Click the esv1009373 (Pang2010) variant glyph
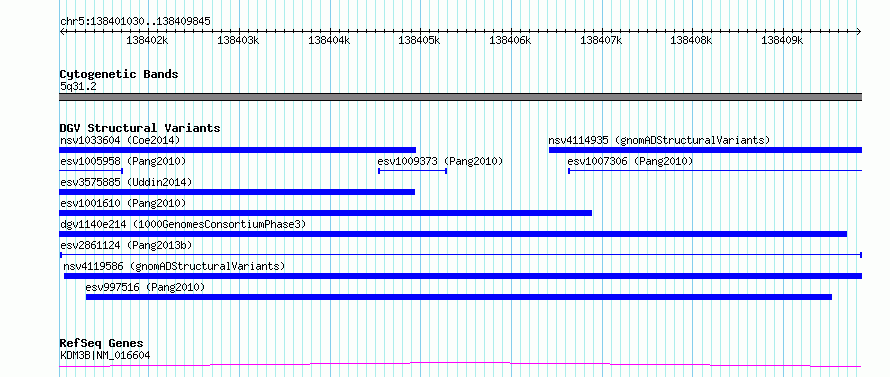 click(x=412, y=171)
